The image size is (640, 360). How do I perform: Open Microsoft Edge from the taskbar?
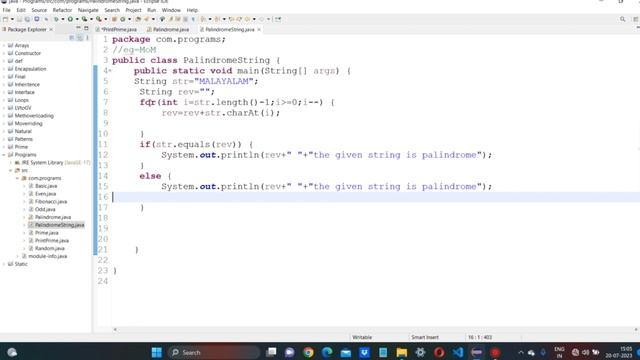pyautogui.click(x=327, y=352)
